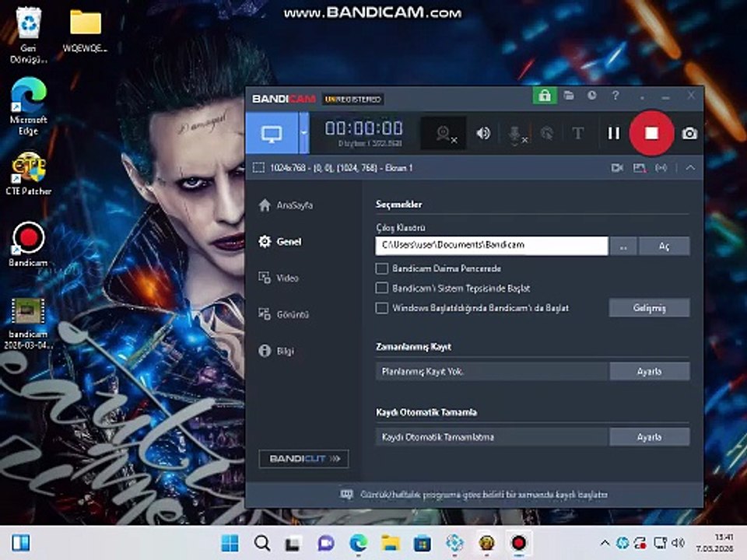Screen dimensions: 747x560
Task: Toggle the webcam overlay icon
Action: pyautogui.click(x=444, y=134)
